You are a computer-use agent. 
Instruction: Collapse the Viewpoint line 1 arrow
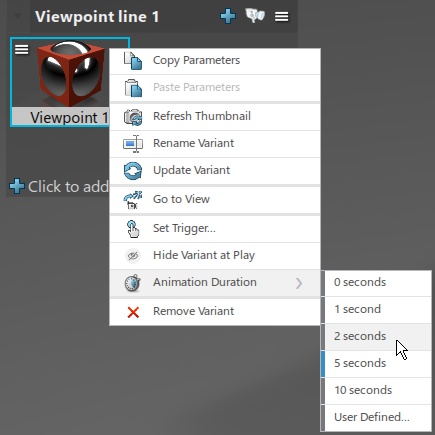[x=17, y=16]
